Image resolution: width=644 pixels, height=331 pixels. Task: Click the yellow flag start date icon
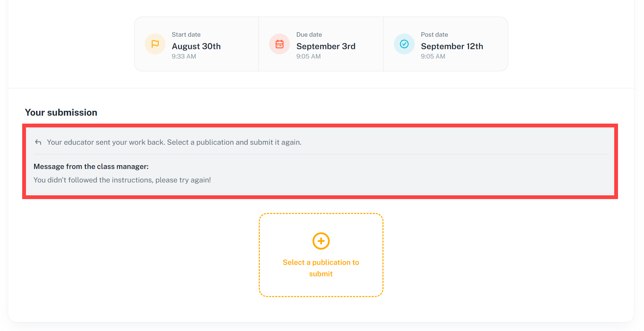pyautogui.click(x=155, y=44)
